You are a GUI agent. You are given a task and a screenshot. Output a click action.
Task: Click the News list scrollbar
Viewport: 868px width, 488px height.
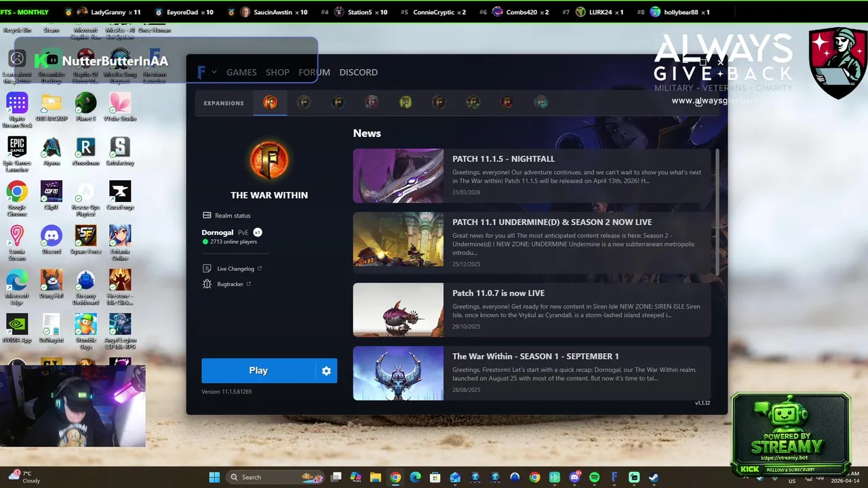click(x=717, y=211)
